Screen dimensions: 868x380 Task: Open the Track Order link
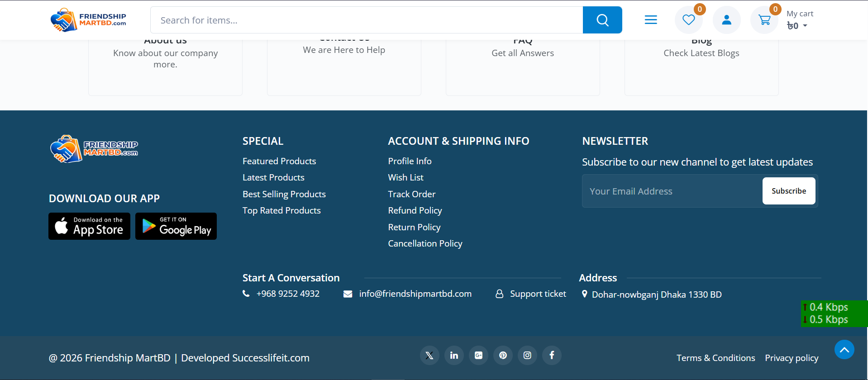[411, 194]
